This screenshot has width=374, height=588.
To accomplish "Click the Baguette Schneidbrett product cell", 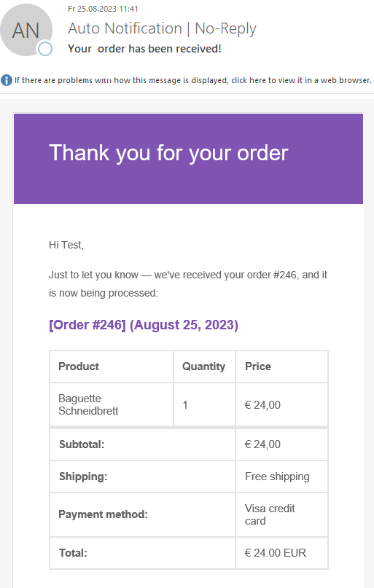I will tap(112, 404).
